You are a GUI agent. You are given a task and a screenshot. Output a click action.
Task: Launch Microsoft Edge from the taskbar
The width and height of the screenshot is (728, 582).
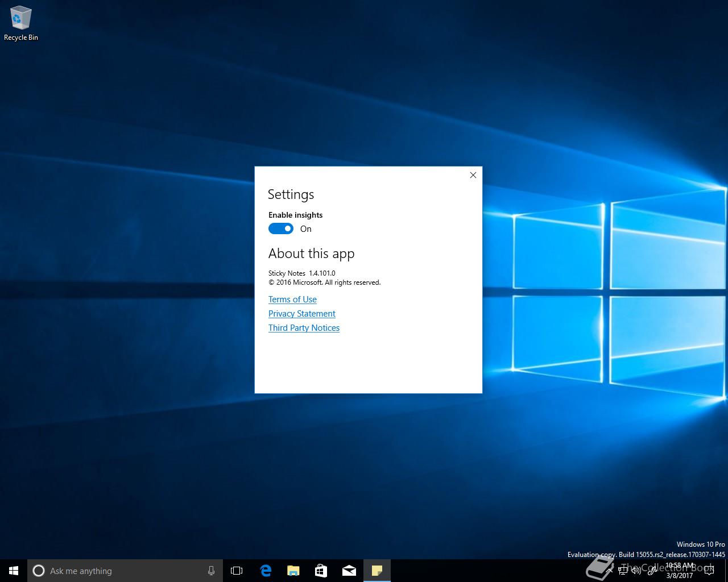click(265, 571)
